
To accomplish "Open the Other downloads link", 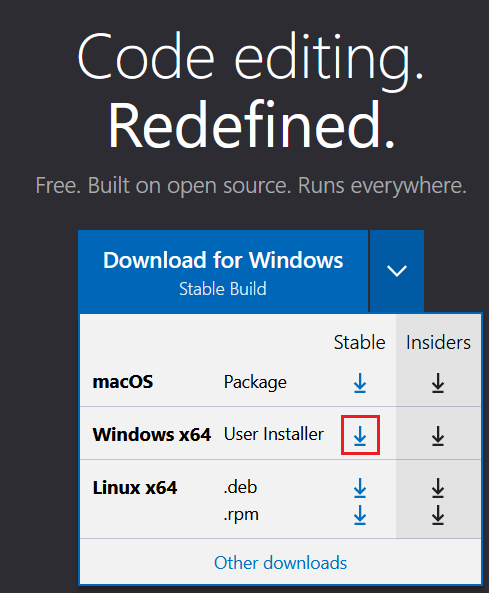I will (x=280, y=563).
